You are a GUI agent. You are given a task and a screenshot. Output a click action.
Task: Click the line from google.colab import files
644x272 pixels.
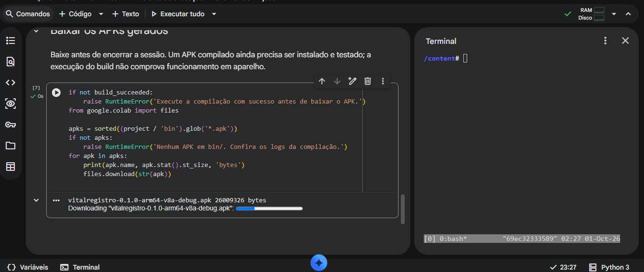123,111
